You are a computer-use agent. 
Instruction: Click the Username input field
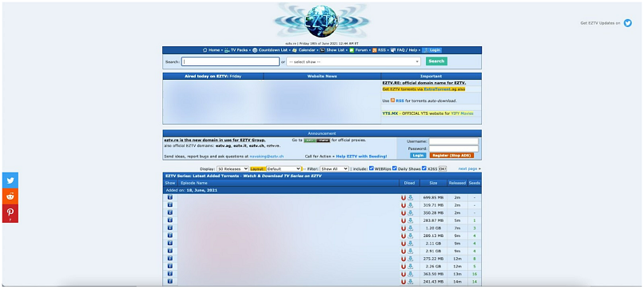pos(453,141)
